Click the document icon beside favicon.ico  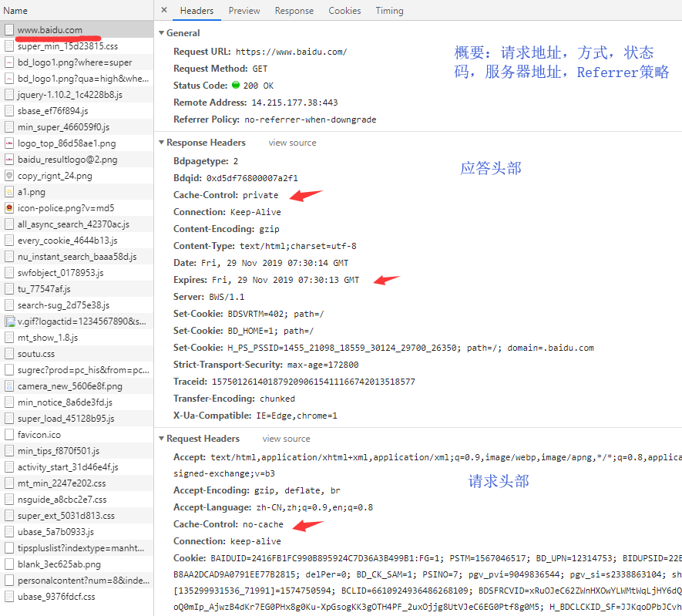click(11, 434)
